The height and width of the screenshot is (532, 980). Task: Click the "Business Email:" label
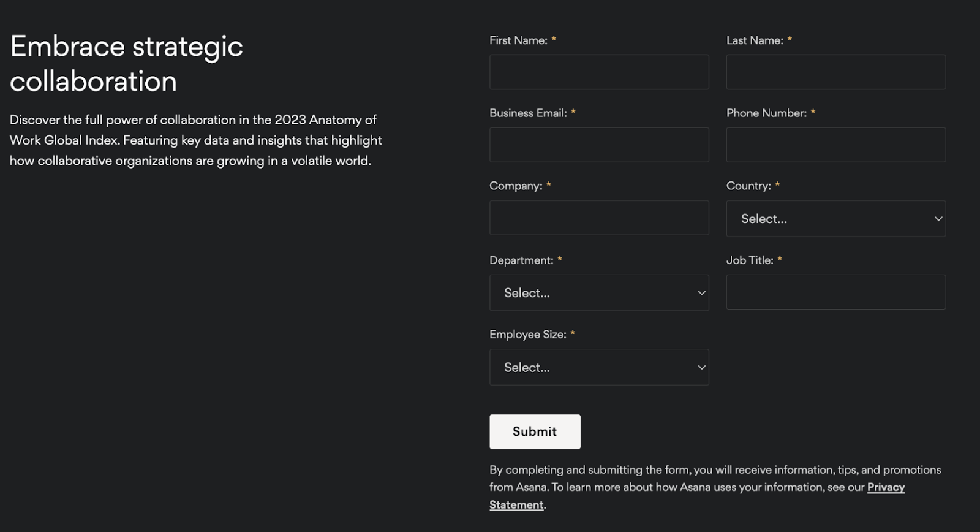tap(528, 113)
